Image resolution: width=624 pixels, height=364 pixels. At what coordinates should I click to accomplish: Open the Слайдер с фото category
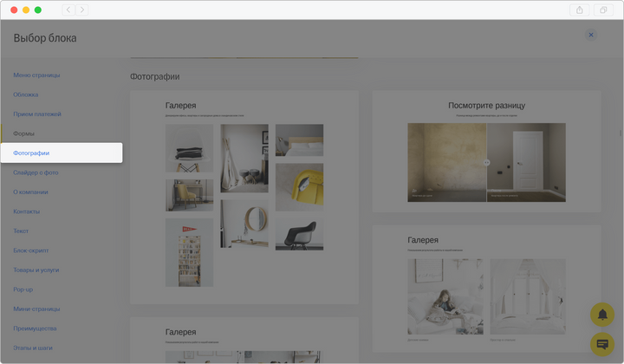click(x=36, y=172)
